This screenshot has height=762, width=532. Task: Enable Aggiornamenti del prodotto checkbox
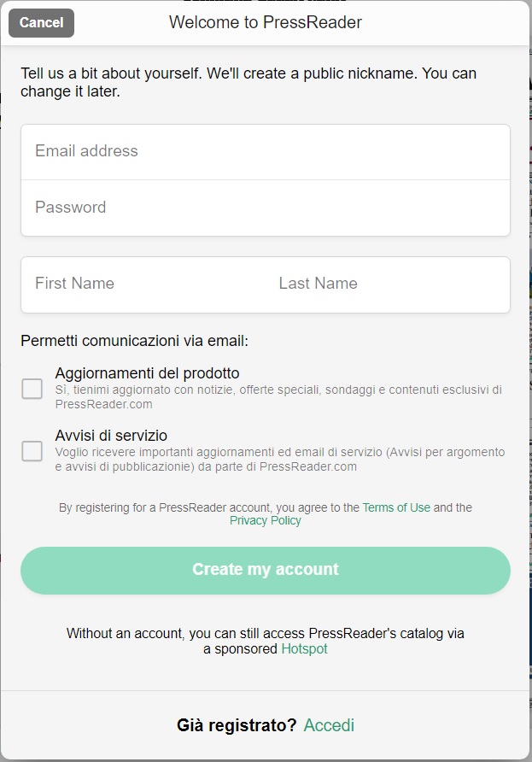click(32, 389)
